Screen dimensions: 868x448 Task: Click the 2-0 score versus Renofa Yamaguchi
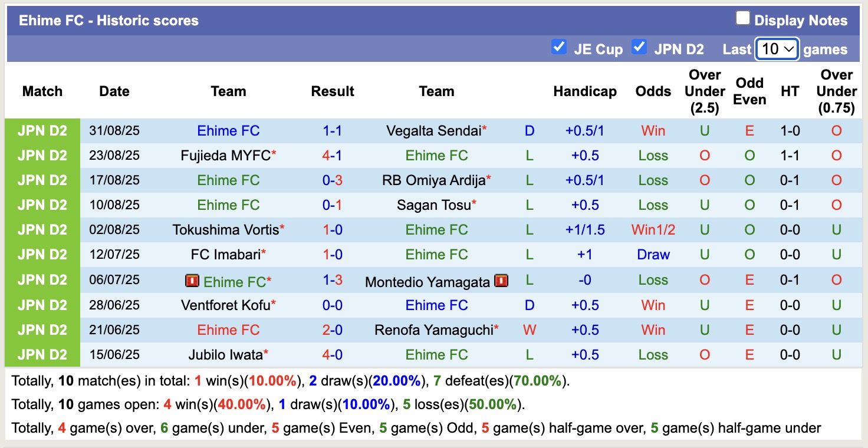(x=333, y=330)
